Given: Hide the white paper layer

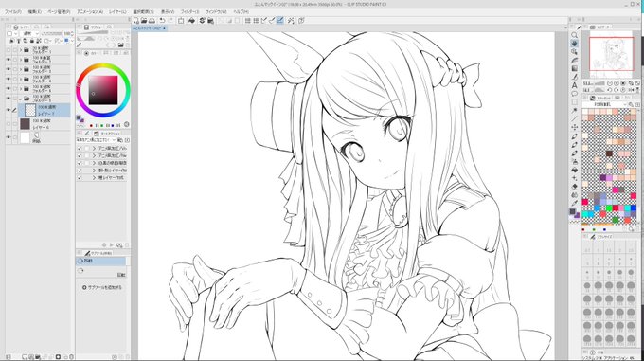Looking at the screenshot, I should [9, 137].
